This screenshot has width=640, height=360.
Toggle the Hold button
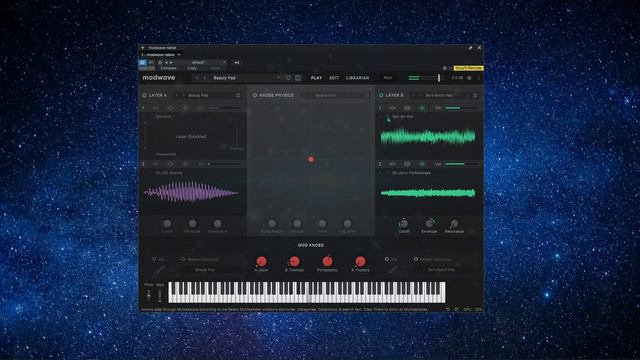(x=387, y=78)
